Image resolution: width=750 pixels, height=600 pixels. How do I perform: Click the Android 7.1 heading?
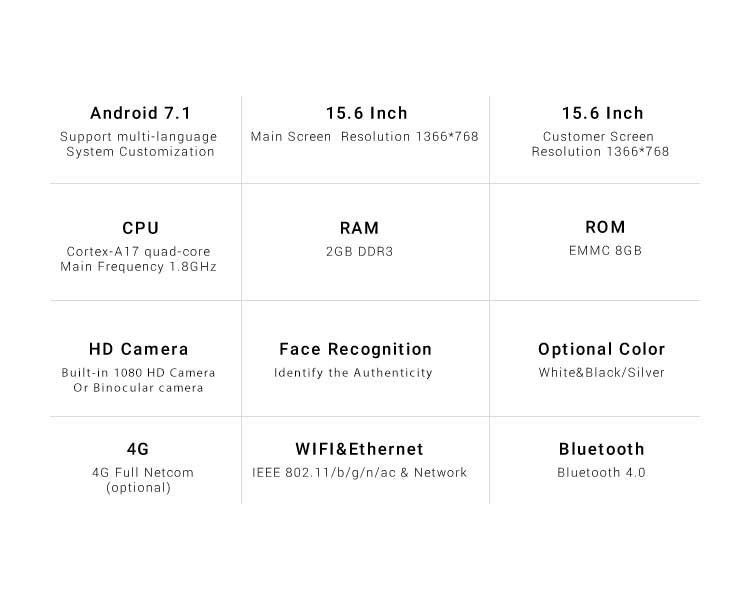click(141, 113)
